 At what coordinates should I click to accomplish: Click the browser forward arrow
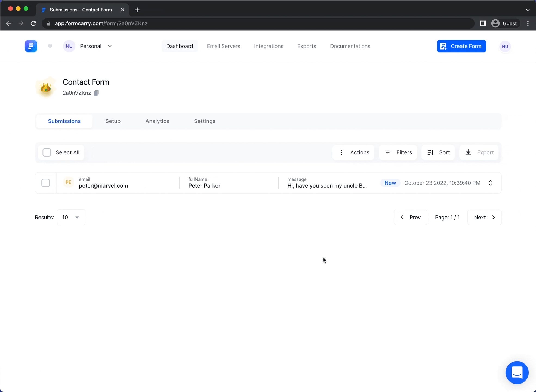point(21,23)
